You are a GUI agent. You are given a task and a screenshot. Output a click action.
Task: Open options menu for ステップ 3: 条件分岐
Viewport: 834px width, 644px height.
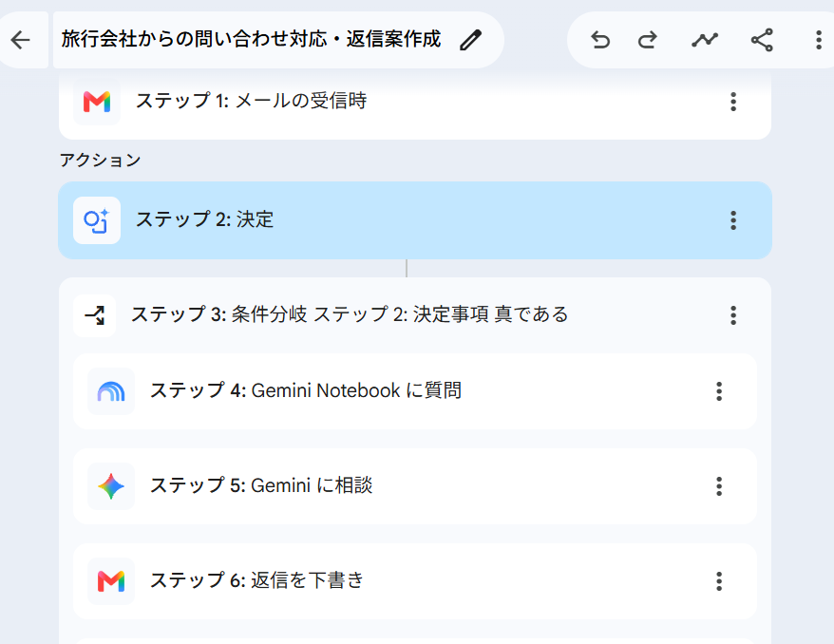tap(733, 315)
